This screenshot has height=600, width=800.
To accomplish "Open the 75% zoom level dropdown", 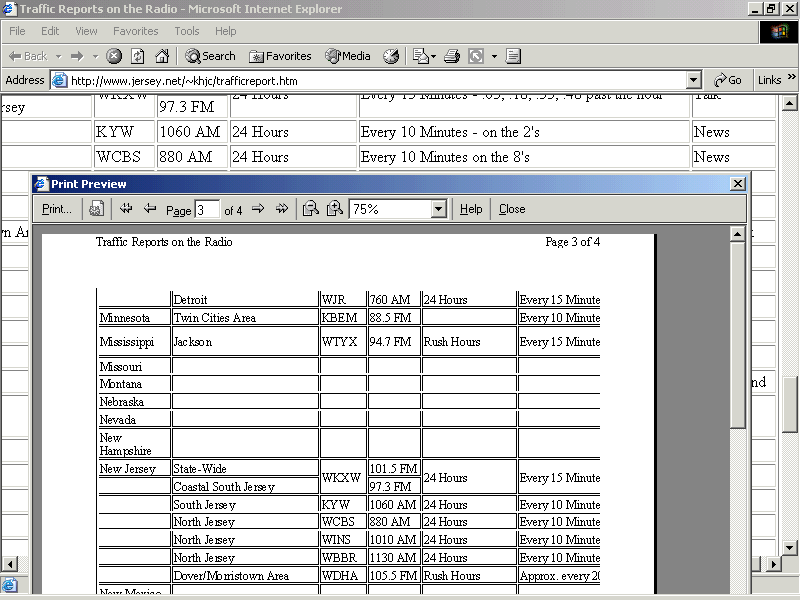I will (438, 209).
